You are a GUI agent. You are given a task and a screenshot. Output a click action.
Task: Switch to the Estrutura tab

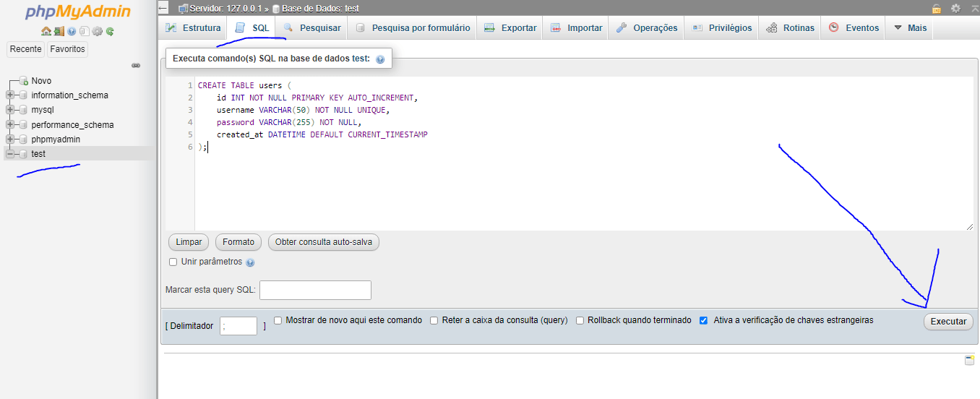click(193, 28)
